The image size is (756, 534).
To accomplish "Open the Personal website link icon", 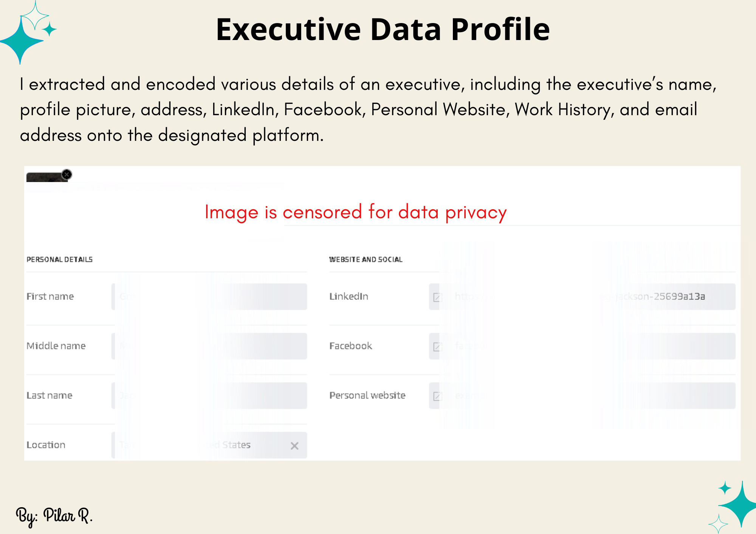I will (437, 396).
